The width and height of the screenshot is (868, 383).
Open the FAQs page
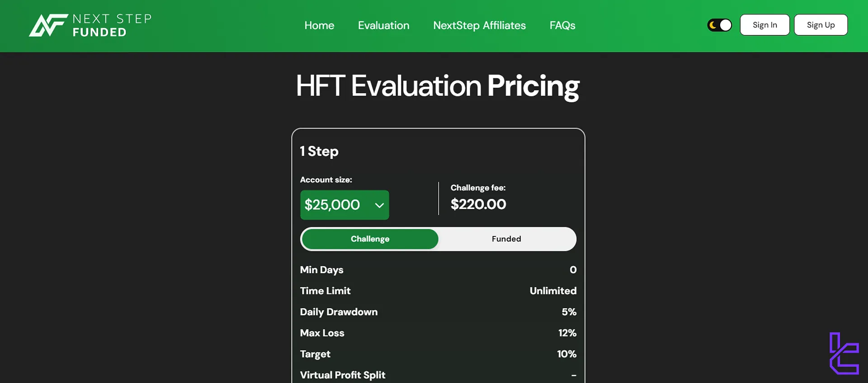(x=562, y=25)
